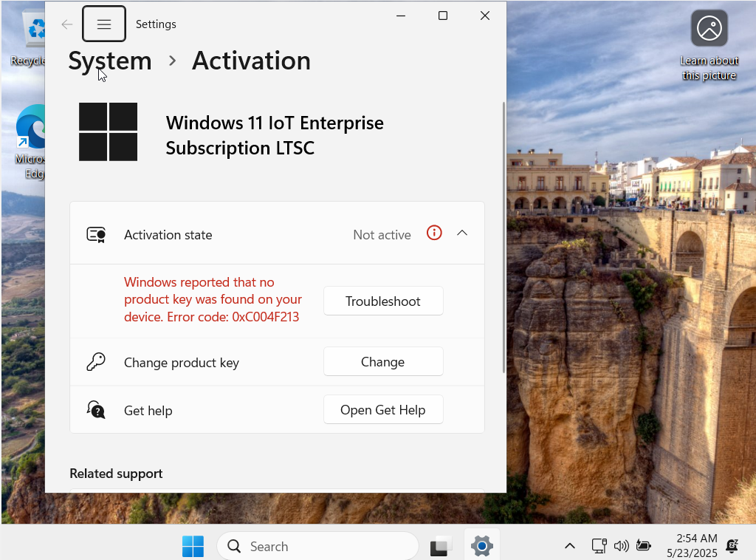Open Task View from the taskbar
756x560 pixels.
(441, 547)
